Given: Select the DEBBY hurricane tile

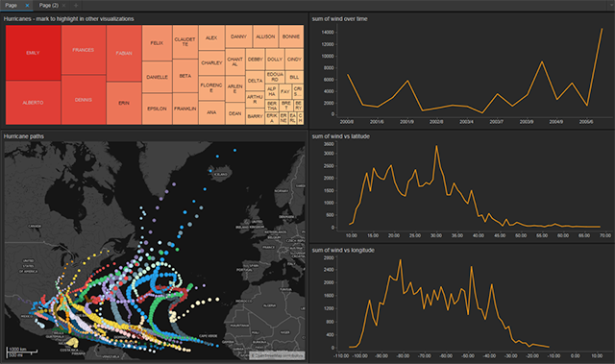Looking at the screenshot, I should click(x=256, y=60).
